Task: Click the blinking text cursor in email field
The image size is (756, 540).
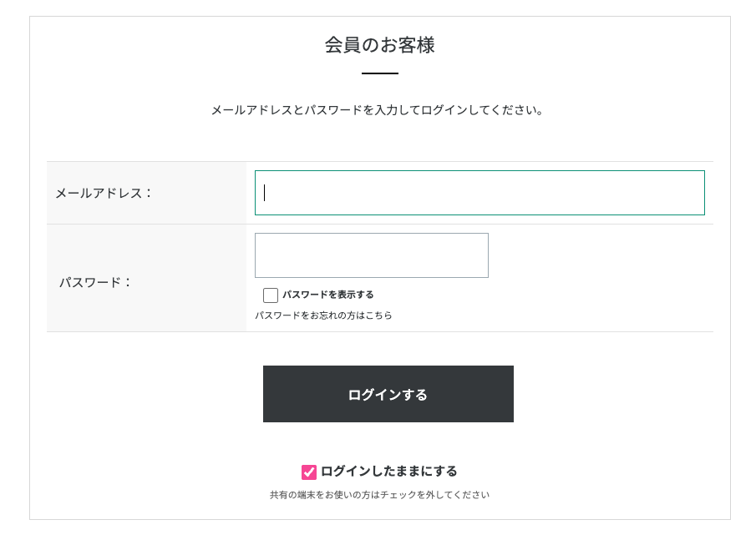Action: click(x=265, y=193)
